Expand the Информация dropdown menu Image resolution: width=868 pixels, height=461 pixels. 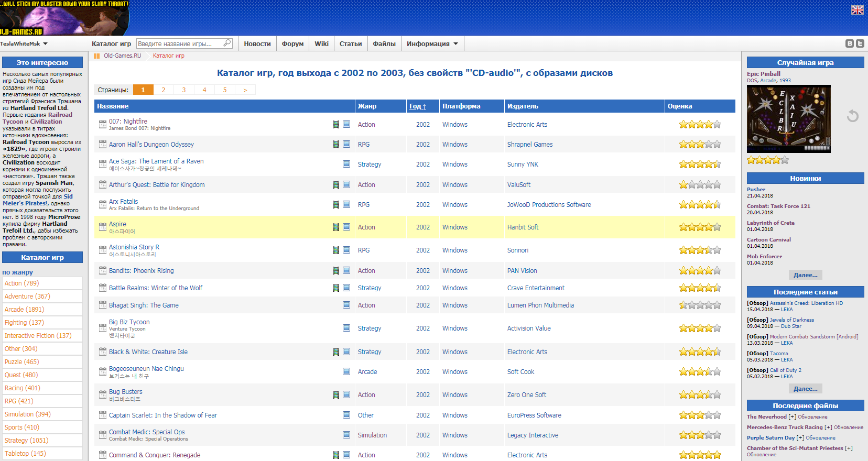pos(432,44)
